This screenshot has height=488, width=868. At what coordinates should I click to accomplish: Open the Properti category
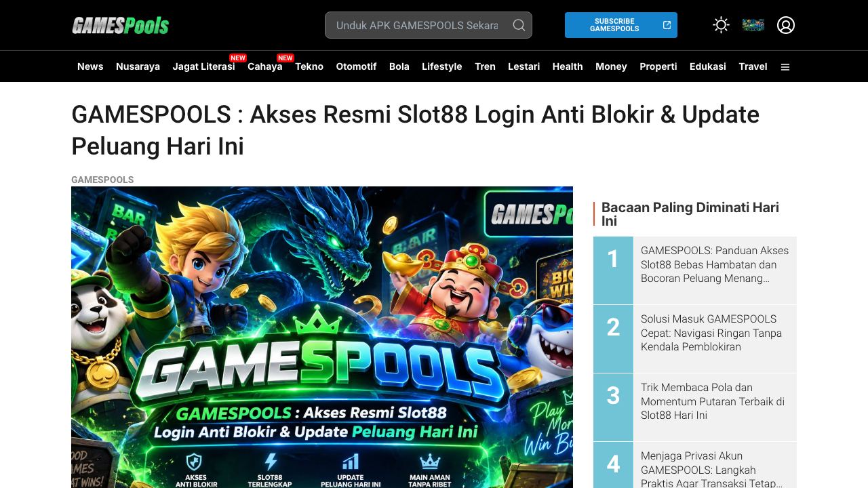pyautogui.click(x=658, y=66)
